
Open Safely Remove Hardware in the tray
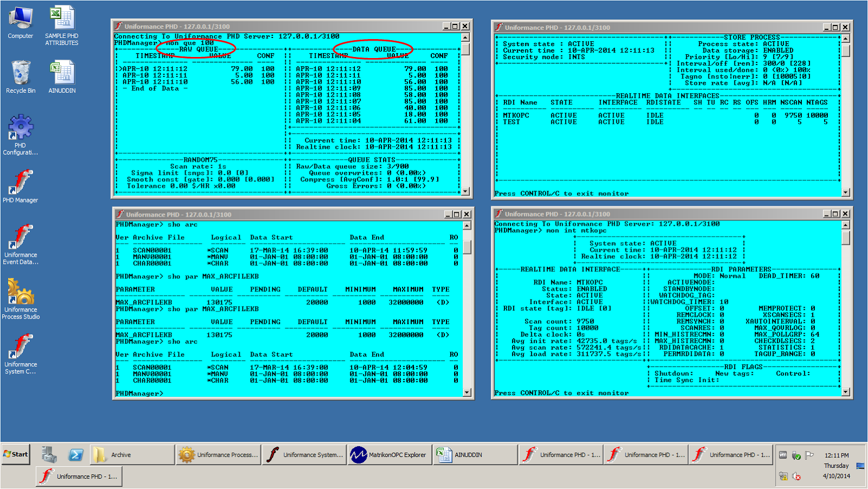796,455
